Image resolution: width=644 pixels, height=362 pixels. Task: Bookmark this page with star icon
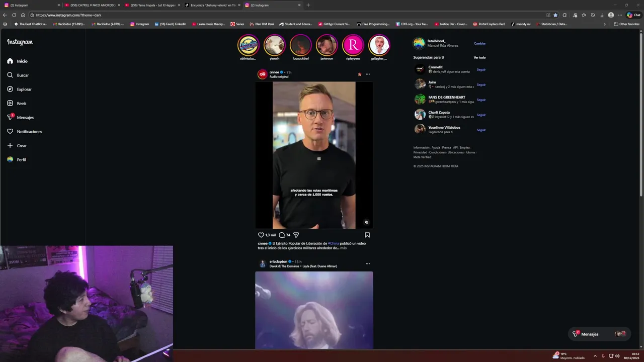[x=555, y=15]
